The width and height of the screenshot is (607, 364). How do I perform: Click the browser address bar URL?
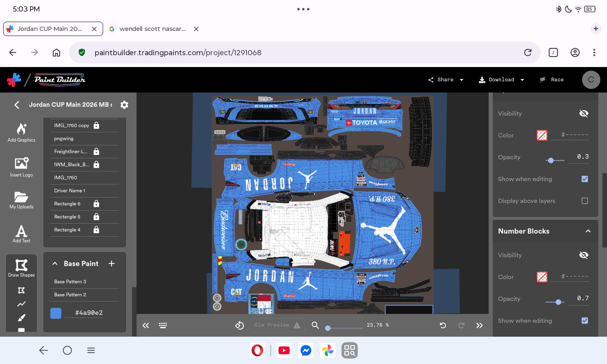(178, 52)
